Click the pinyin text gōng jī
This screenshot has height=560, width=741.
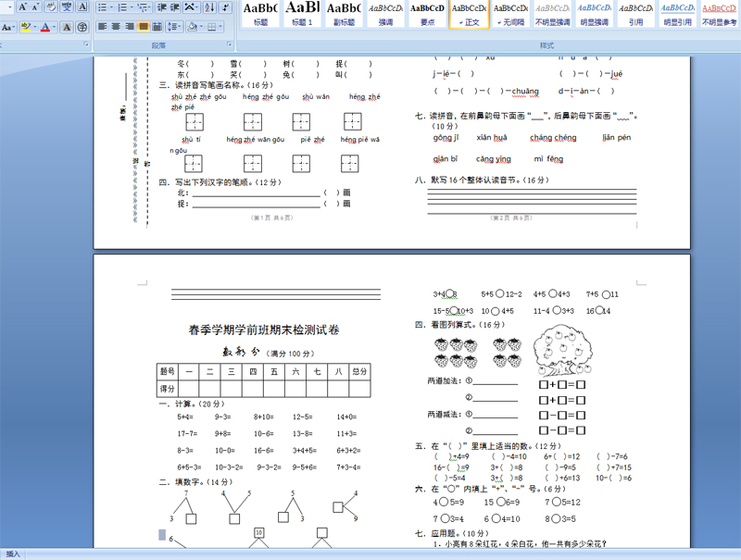[x=446, y=137]
